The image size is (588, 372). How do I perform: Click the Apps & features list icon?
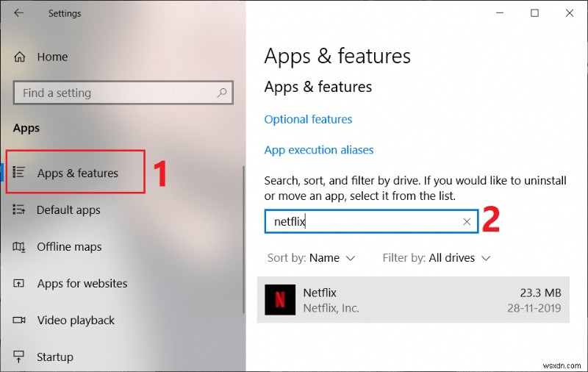pyautogui.click(x=19, y=172)
